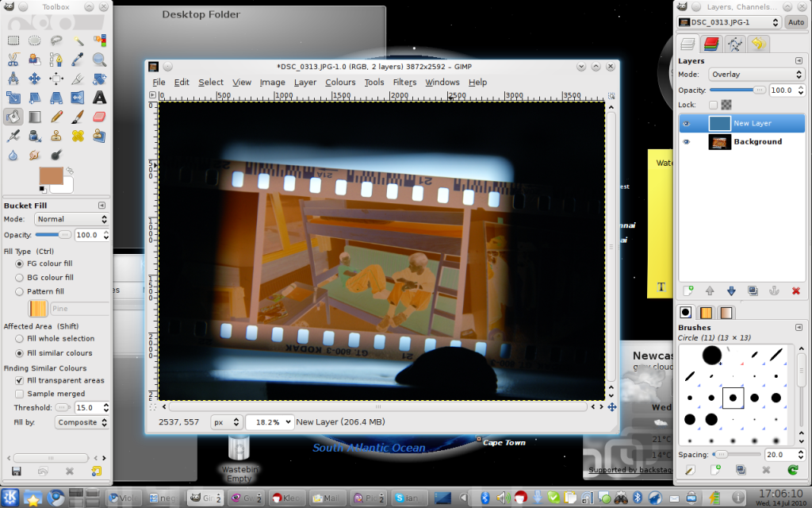Create a new layer in Layers panel
The image size is (812, 508).
coord(688,291)
